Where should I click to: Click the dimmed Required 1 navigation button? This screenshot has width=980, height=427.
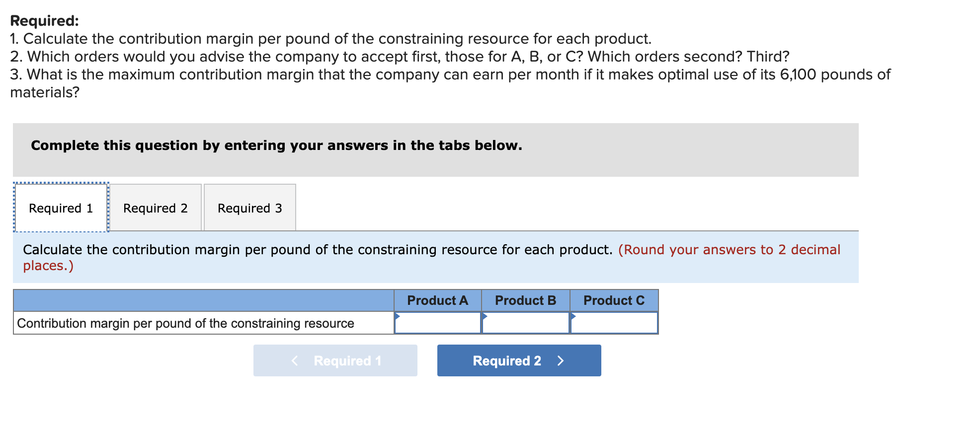pos(335,360)
